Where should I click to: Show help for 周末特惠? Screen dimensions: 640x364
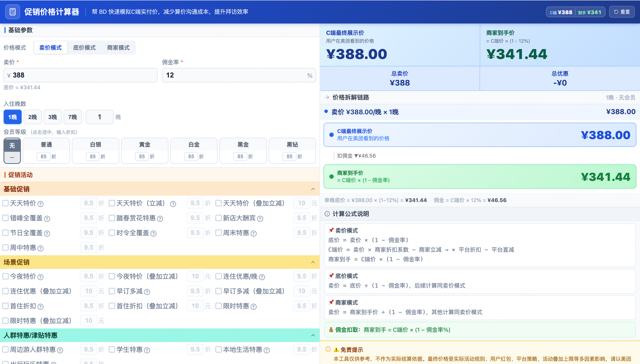pyautogui.click(x=253, y=233)
